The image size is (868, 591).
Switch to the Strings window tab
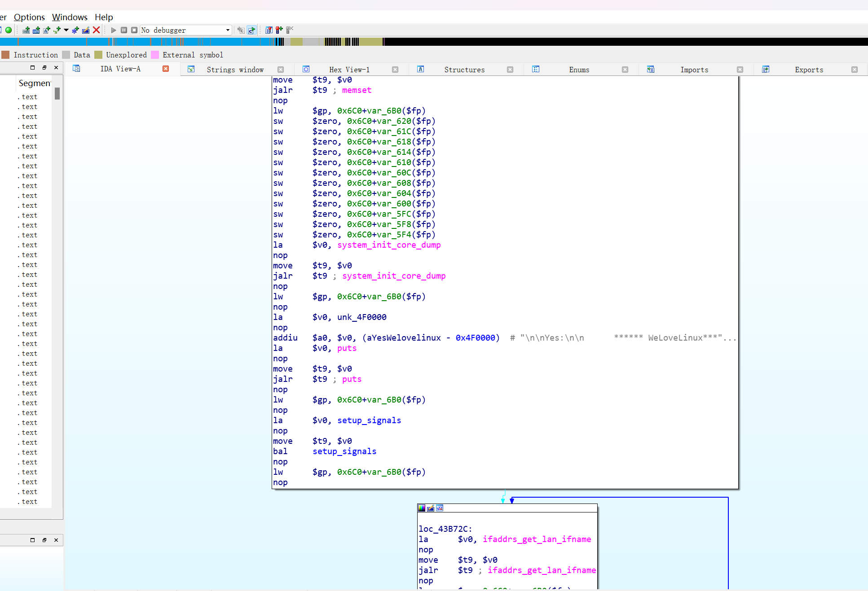coord(235,70)
